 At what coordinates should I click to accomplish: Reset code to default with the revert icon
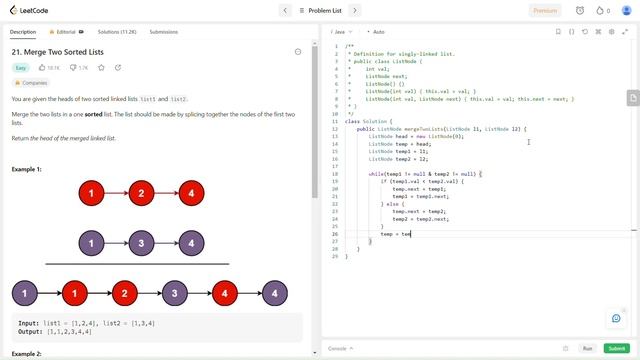585,31
